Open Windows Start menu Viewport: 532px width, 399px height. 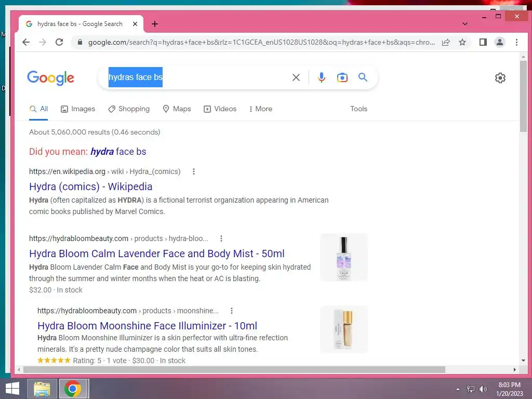12,389
